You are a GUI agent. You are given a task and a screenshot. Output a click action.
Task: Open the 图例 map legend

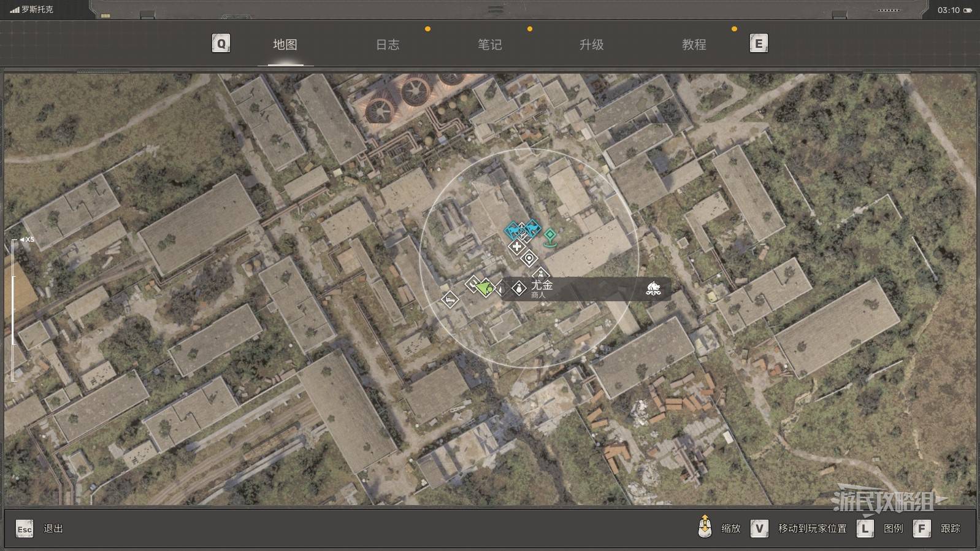click(x=894, y=528)
